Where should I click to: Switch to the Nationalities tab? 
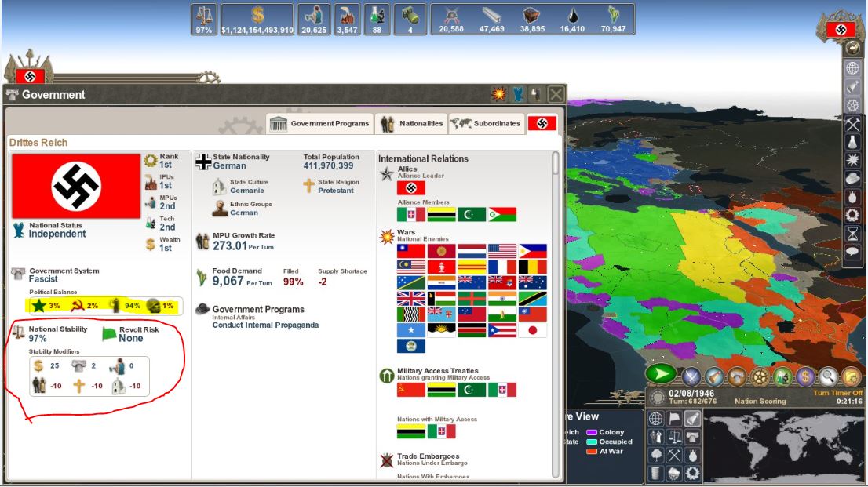click(x=411, y=123)
